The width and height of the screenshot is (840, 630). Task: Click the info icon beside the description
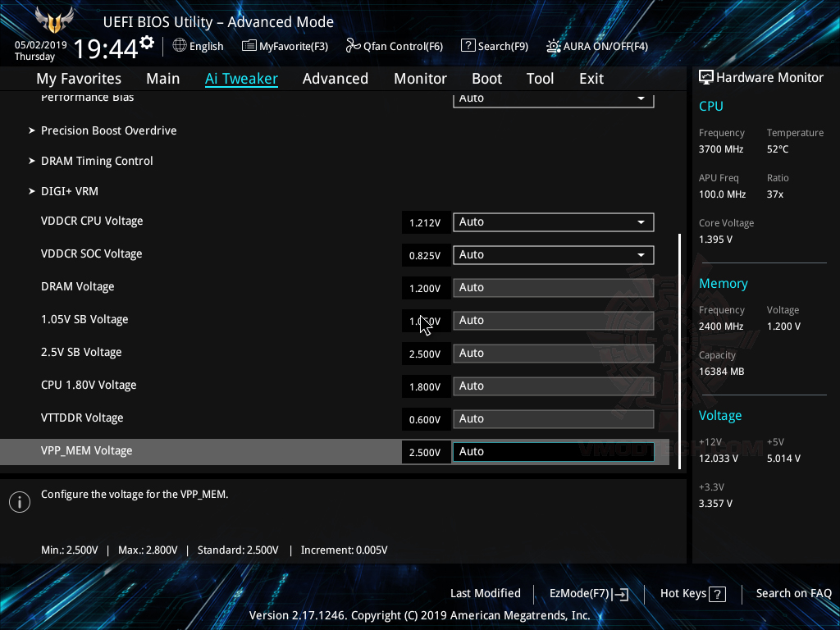coord(20,502)
